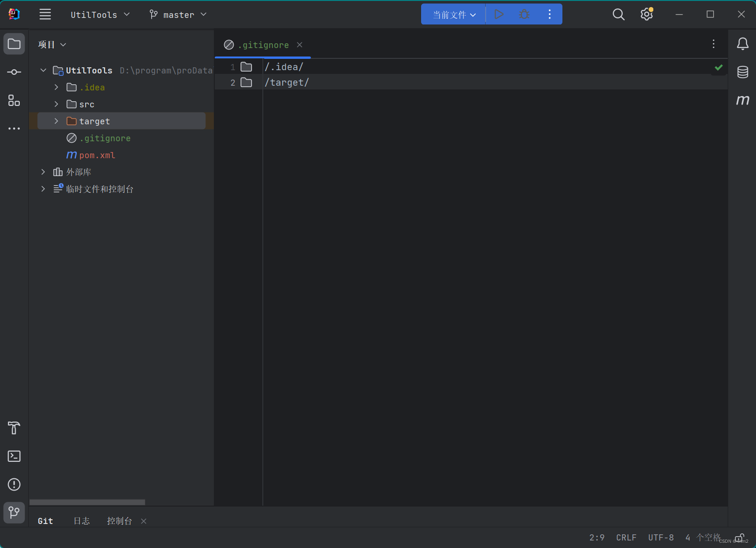Change the CRLF line separator
The image size is (756, 548).
tap(626, 538)
